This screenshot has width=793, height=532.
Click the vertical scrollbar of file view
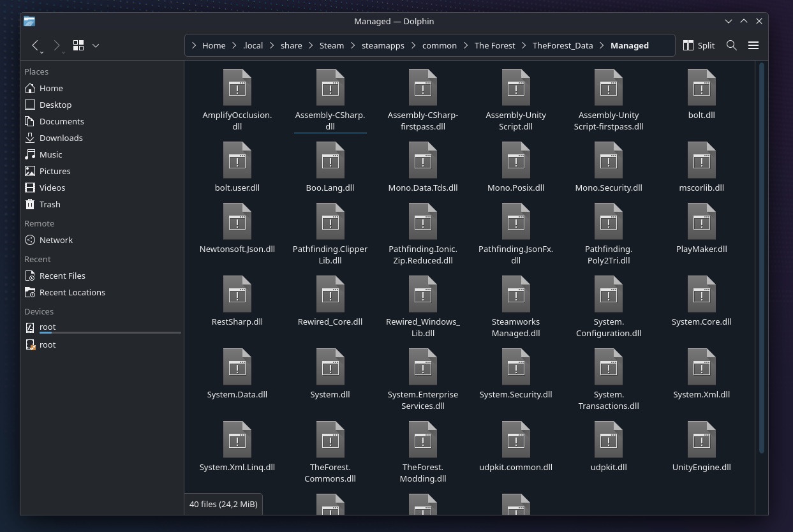[762, 258]
